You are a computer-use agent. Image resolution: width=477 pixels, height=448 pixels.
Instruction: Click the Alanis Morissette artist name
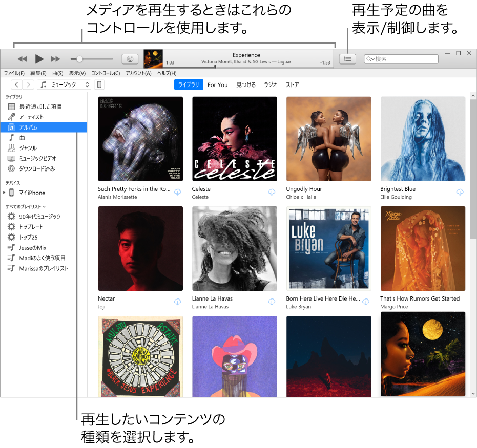(117, 197)
